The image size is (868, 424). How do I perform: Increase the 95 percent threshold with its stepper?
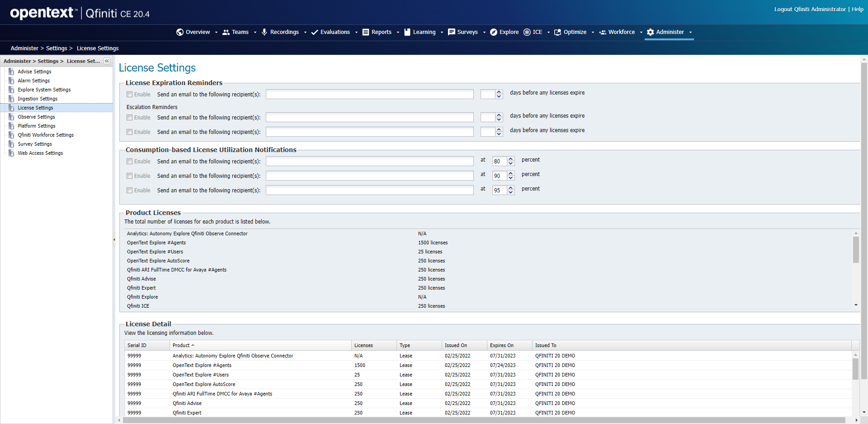point(510,188)
